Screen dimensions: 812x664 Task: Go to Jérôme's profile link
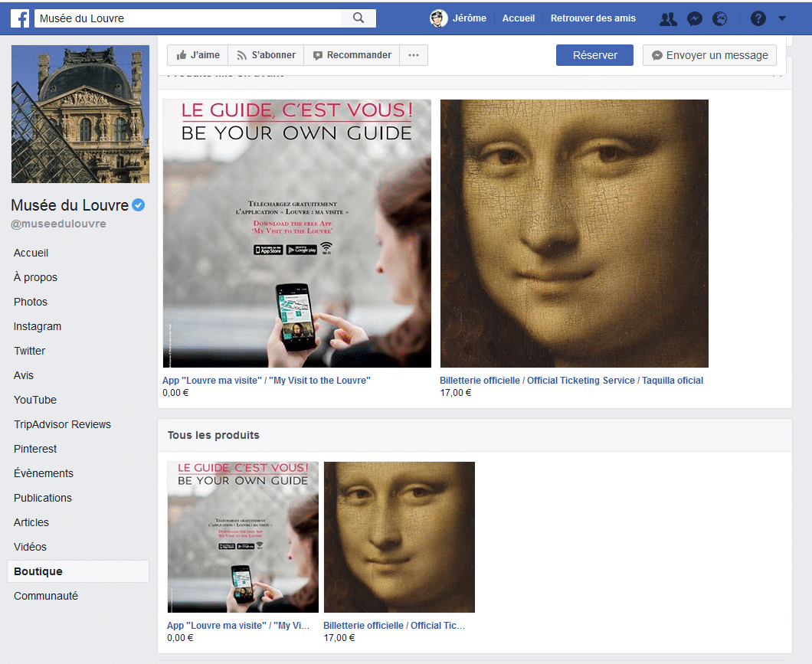469,18
